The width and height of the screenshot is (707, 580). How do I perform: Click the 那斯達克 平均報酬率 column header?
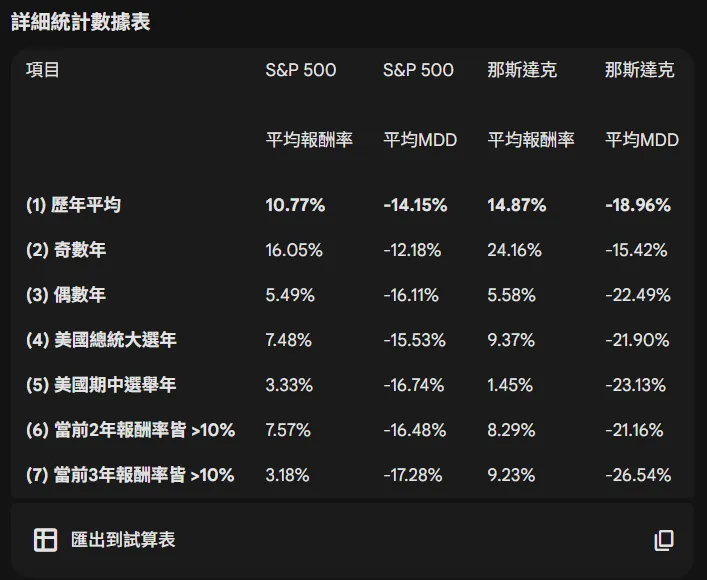[x=530, y=105]
